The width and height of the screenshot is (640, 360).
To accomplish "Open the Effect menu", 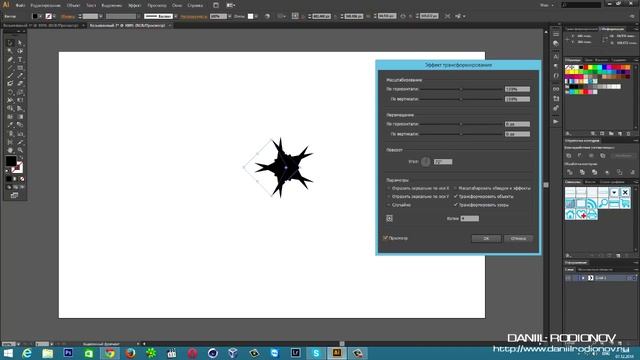I will 134,6.
